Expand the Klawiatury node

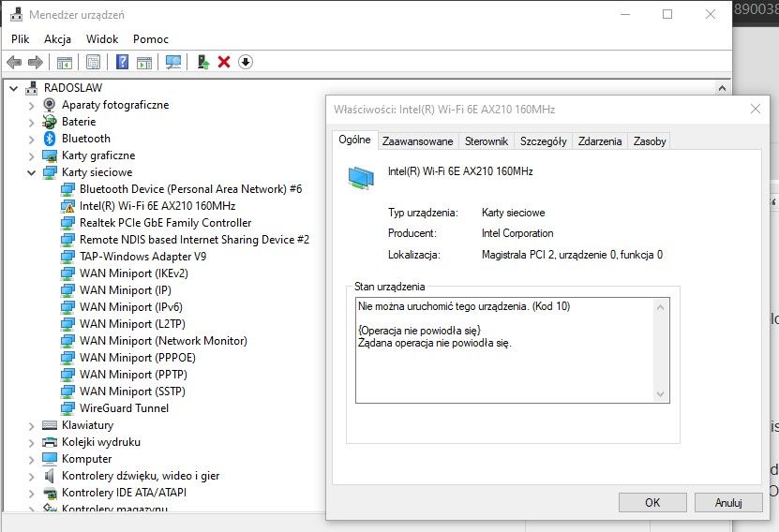click(31, 426)
